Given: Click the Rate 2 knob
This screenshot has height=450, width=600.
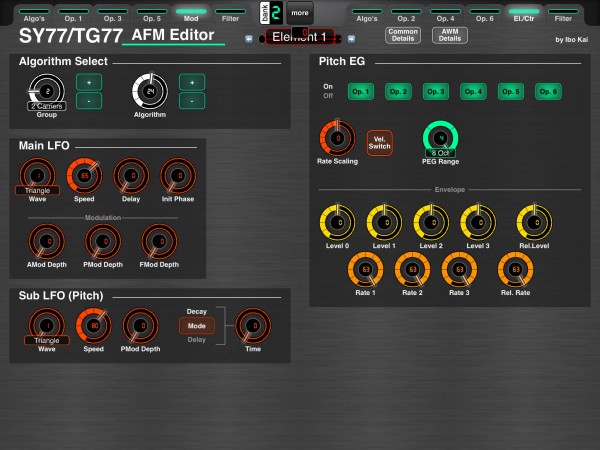Looking at the screenshot, I should (412, 269).
